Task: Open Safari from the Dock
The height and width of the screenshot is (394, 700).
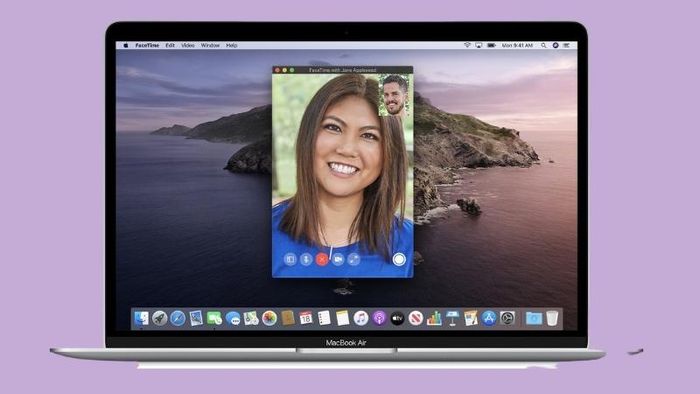Action: pos(178,318)
